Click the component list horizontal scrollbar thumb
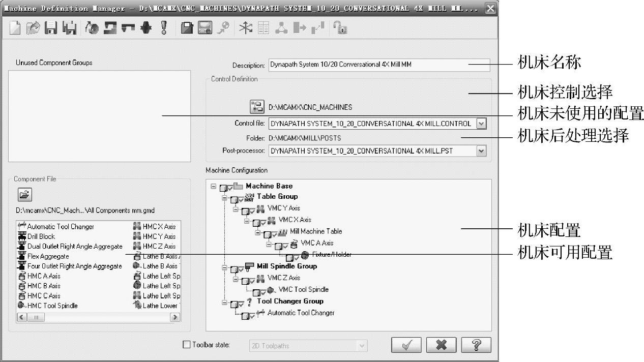Screen dimensions: 644x362 point(36,317)
